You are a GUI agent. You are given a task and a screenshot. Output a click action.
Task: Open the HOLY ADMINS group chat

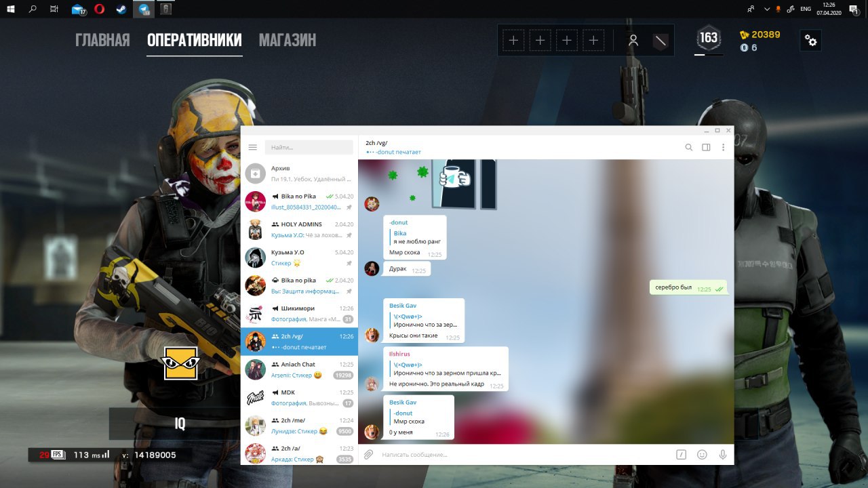[299, 230]
